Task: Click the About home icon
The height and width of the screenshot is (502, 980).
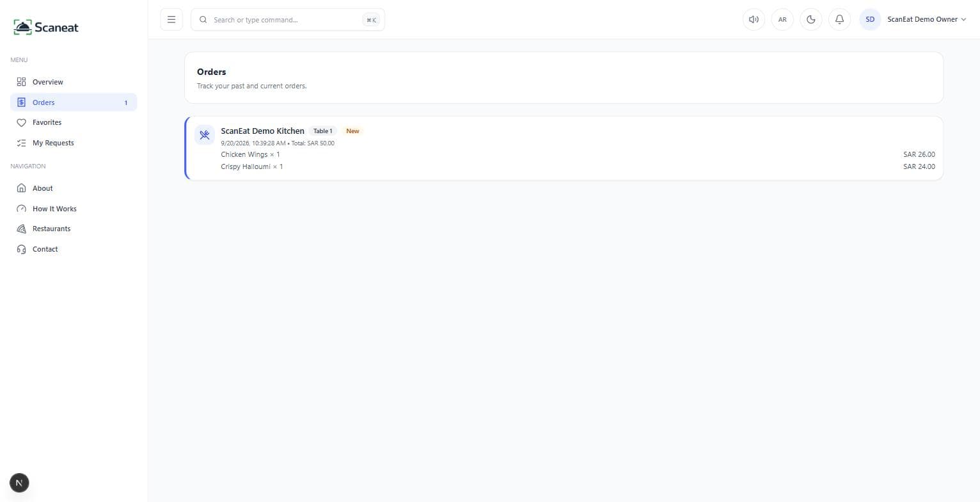Action: click(21, 188)
